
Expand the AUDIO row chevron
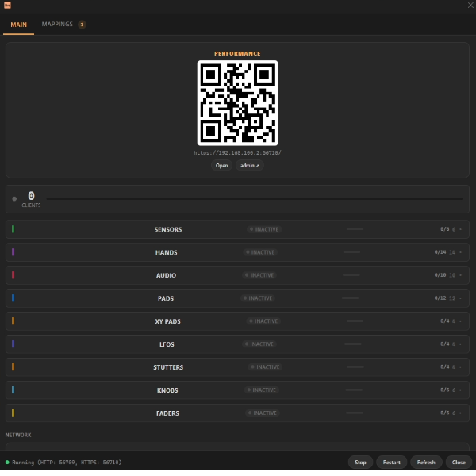click(460, 275)
